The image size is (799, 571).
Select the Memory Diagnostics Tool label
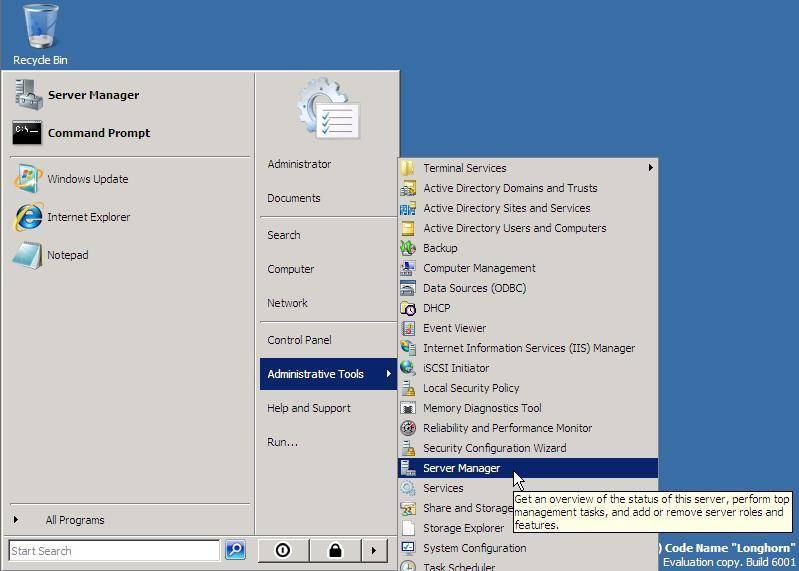point(482,408)
